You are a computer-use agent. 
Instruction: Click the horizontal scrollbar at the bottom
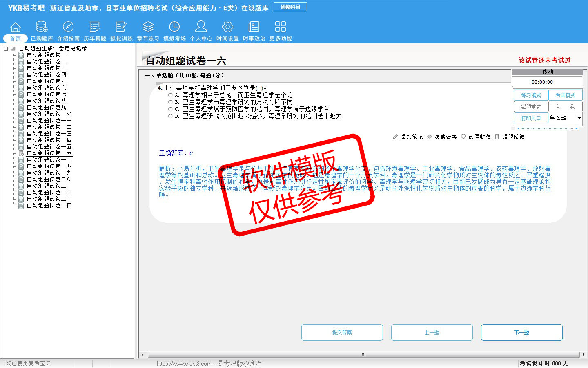tap(363, 355)
